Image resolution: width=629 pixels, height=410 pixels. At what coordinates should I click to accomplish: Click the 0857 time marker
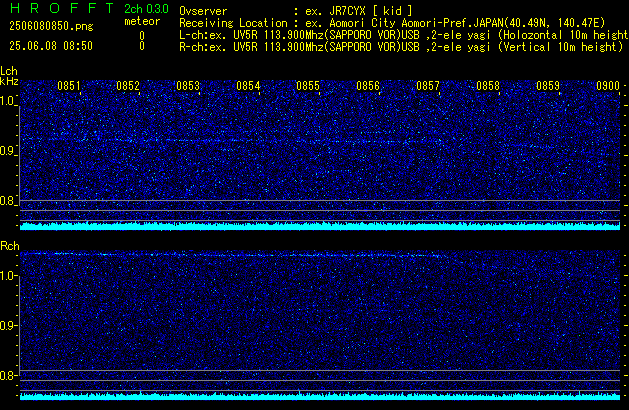(428, 86)
